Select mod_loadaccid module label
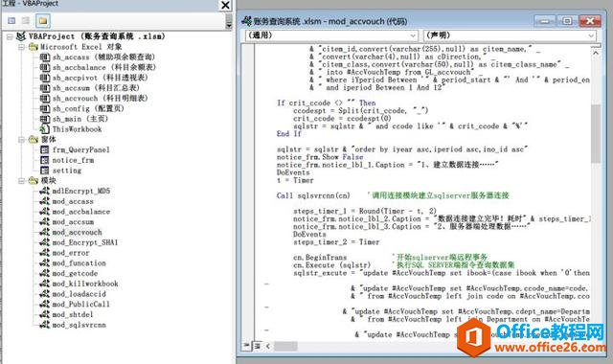This screenshot has width=613, height=364. click(79, 294)
